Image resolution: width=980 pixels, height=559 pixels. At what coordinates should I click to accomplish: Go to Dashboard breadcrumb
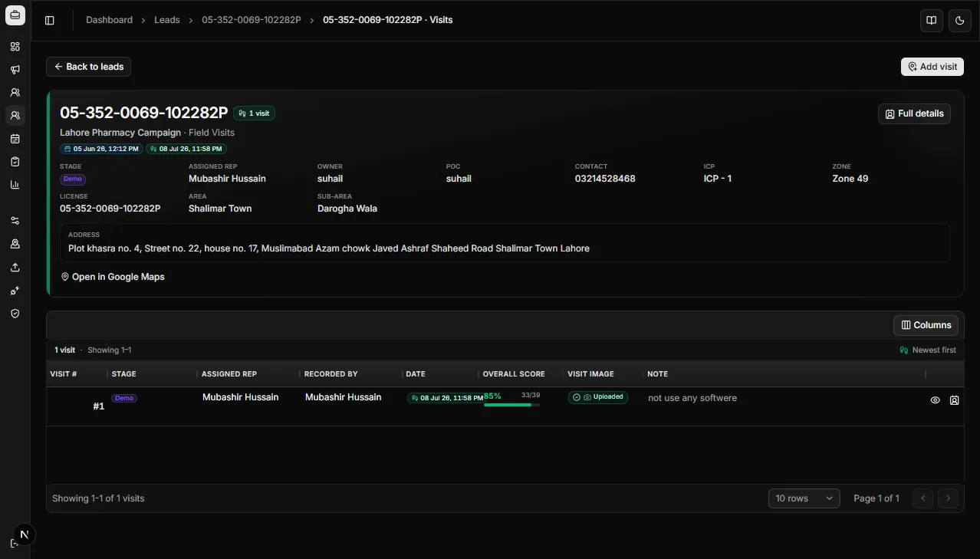click(109, 20)
